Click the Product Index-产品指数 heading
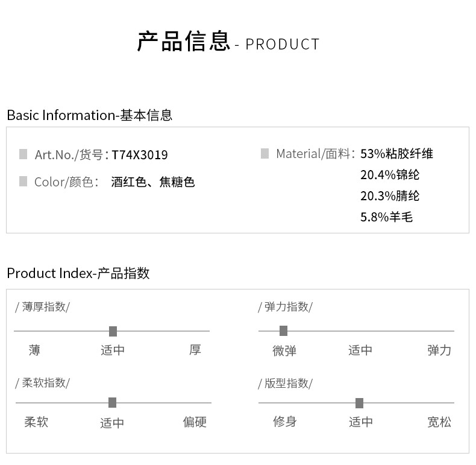This screenshot has width=476, height=465. (x=78, y=273)
